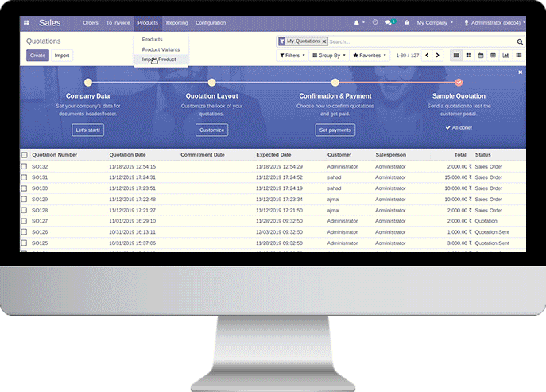Click Quotation Sent status of SO126
The height and width of the screenshot is (392, 546).
pos(492,232)
